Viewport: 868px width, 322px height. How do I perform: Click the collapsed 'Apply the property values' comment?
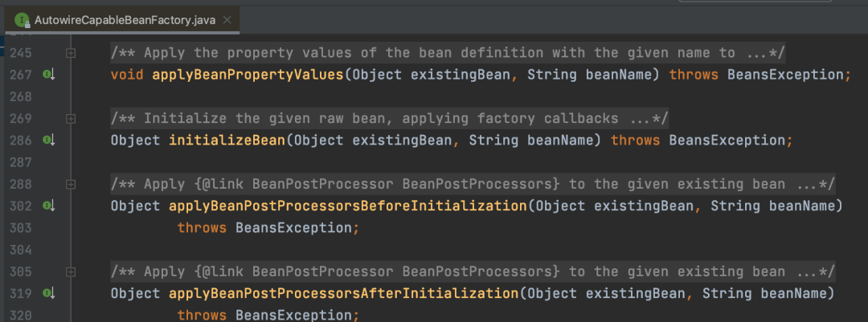[x=448, y=53]
